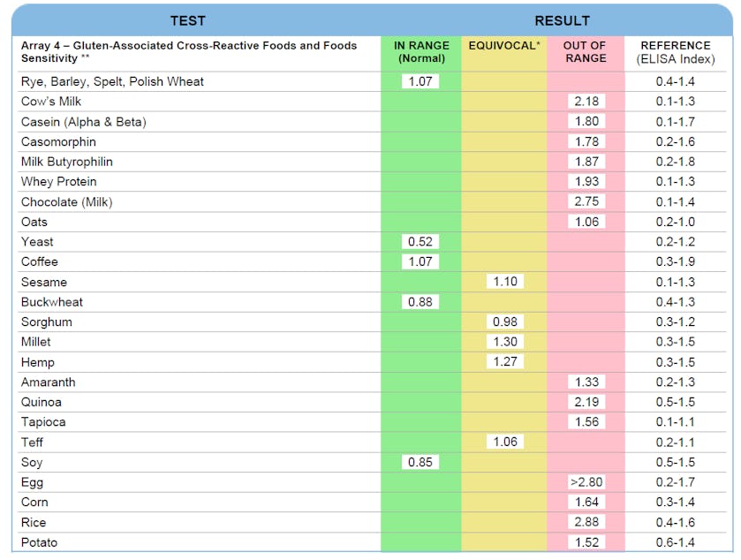Select the OUT OF RANGE header

[585, 52]
